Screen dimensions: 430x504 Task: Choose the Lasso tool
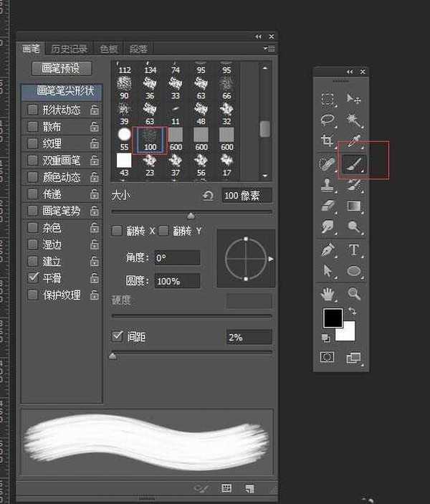tap(328, 119)
